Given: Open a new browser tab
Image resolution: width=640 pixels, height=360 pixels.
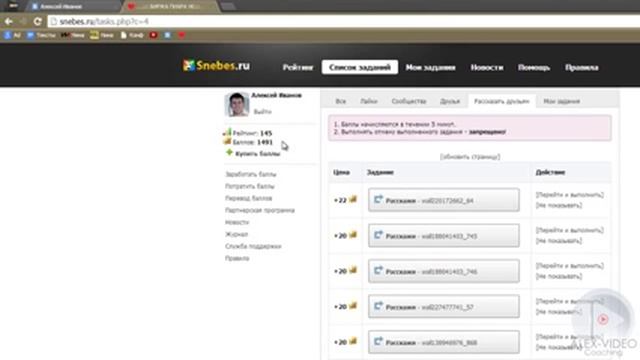Looking at the screenshot, I should [x=228, y=6].
